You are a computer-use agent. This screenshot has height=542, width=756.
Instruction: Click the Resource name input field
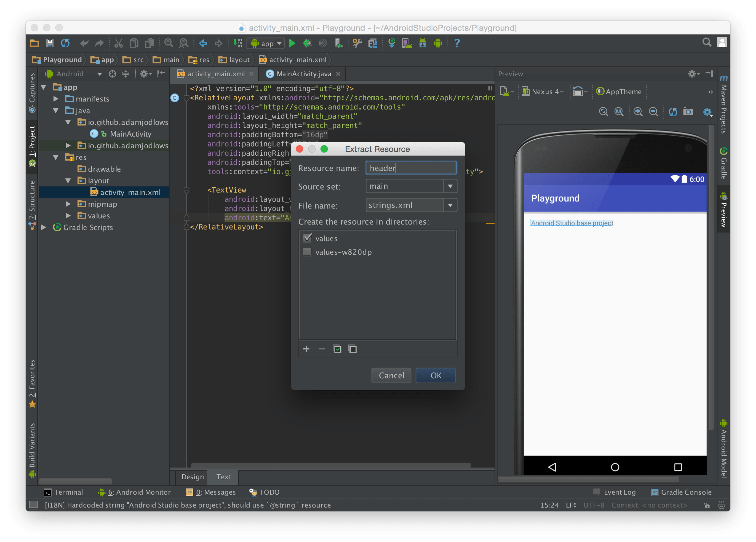[x=411, y=168]
